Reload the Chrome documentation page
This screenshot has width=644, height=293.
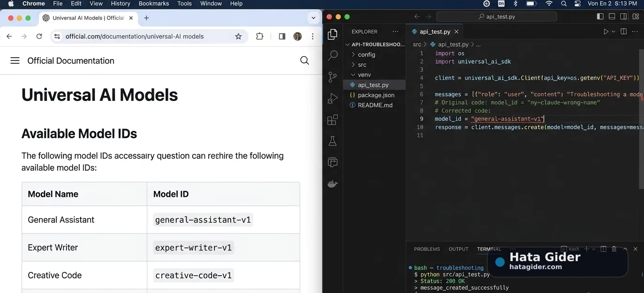[x=39, y=36]
